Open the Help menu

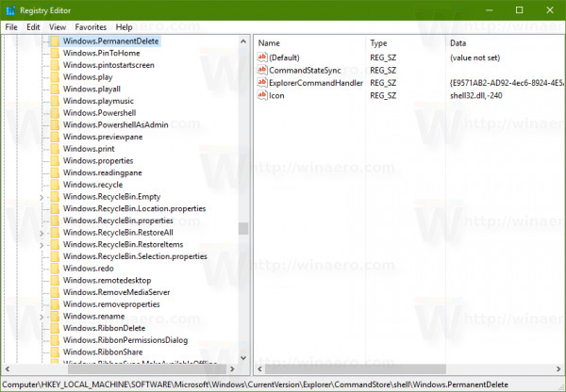click(x=124, y=27)
